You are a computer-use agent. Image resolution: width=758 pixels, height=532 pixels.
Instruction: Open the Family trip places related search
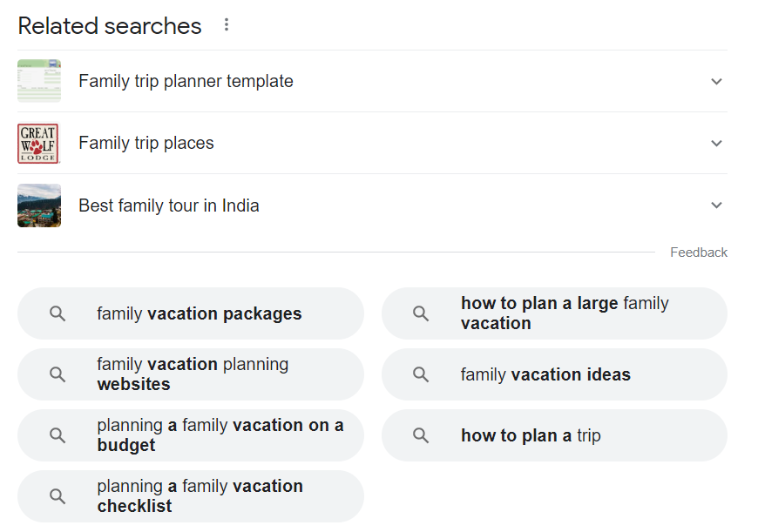click(x=146, y=144)
